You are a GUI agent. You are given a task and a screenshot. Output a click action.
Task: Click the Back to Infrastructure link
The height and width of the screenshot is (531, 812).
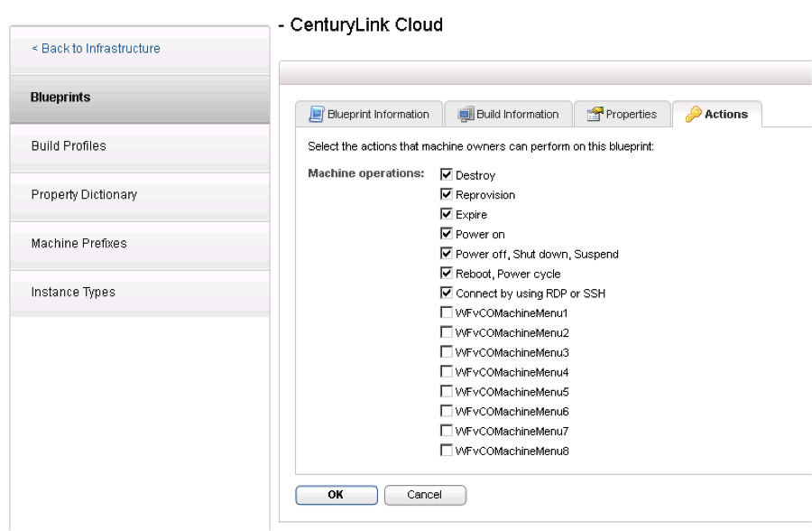(96, 48)
